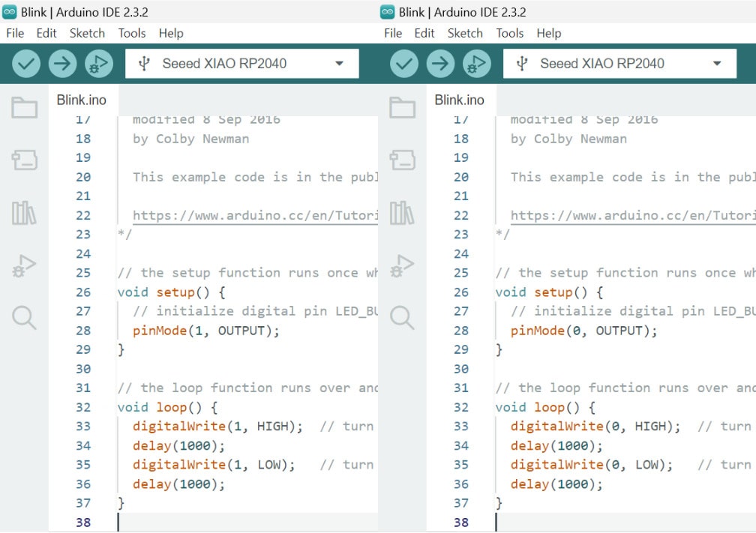Open Tools menu in left window
The width and height of the screenshot is (756, 533).
point(132,33)
